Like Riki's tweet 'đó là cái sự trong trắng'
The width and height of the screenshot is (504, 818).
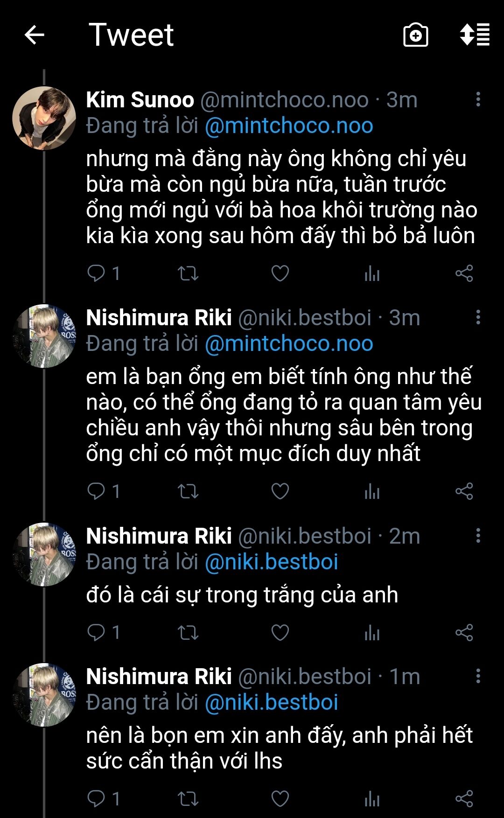[280, 632]
